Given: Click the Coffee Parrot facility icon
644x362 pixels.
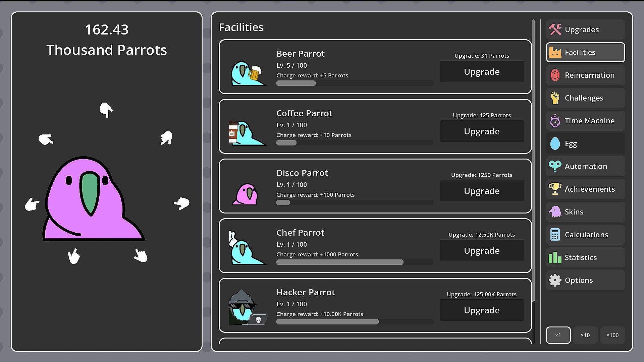Looking at the screenshot, I should [x=247, y=133].
